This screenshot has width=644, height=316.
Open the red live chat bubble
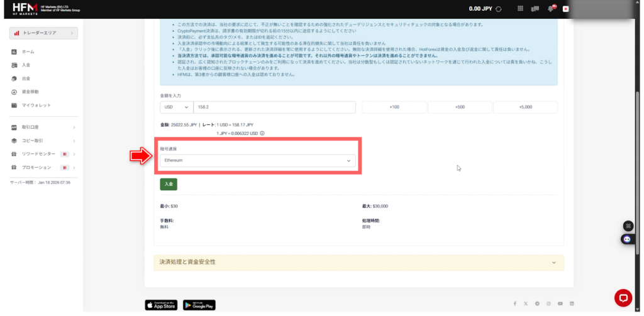tap(622, 297)
